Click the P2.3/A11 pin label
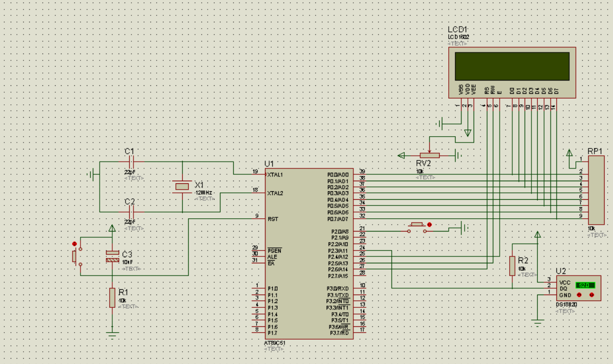613x364 pixels. click(x=338, y=251)
